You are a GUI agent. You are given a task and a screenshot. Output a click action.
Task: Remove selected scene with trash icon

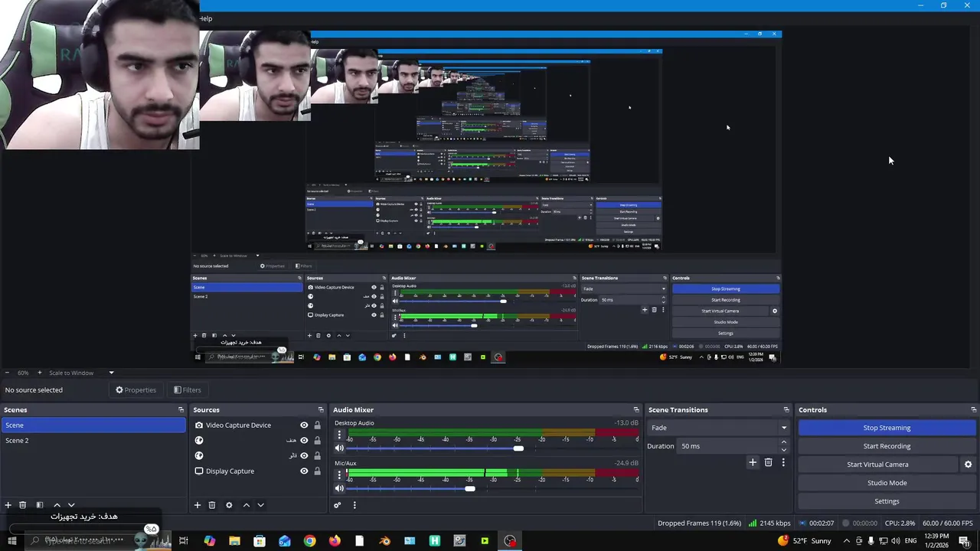[x=22, y=505]
